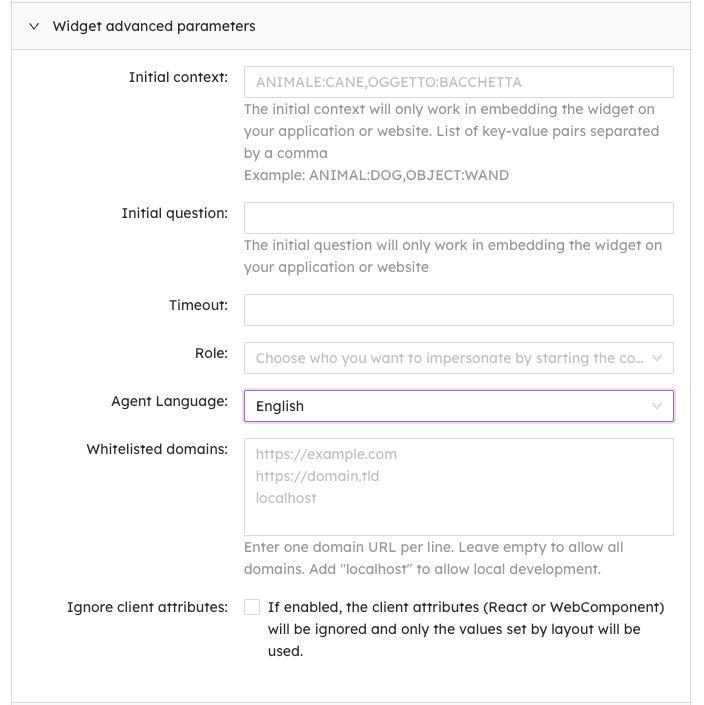Viewport: 704px width, 705px height.
Task: Click the Whitelisted domains label
Action: (157, 449)
